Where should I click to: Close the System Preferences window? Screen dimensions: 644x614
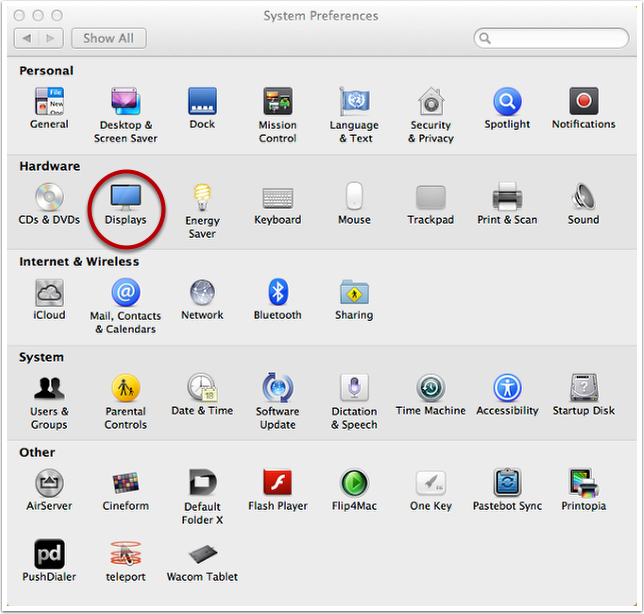click(19, 16)
